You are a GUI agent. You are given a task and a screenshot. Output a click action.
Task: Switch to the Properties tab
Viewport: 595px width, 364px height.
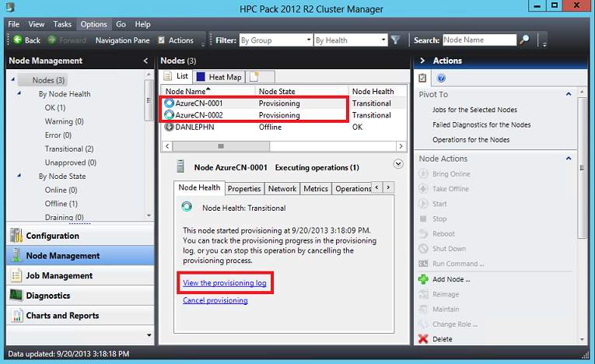(x=244, y=188)
